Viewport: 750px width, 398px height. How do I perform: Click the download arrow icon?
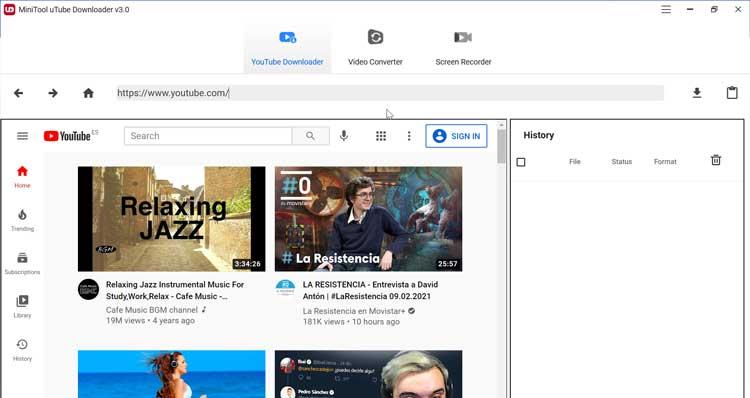click(697, 93)
